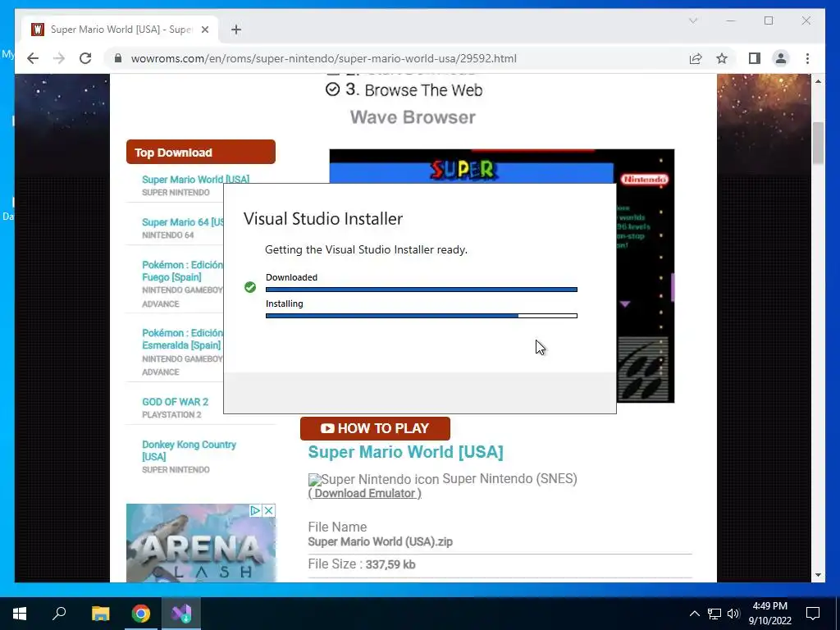840x630 pixels.
Task: Open Chrome three-dot menu
Action: [807, 58]
